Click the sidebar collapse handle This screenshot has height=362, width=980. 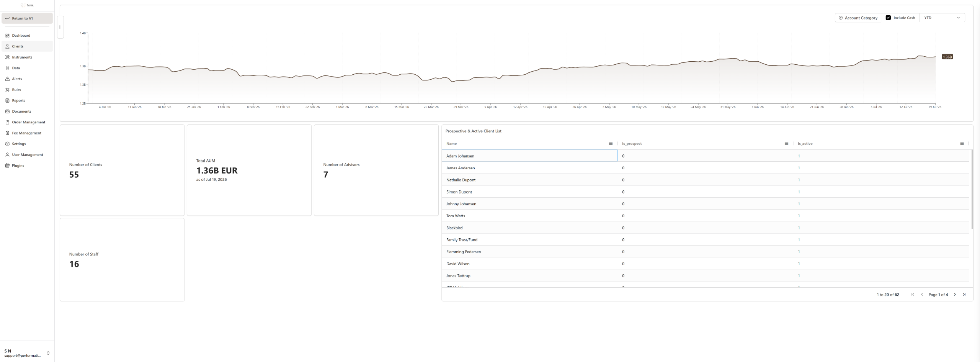coord(60,27)
